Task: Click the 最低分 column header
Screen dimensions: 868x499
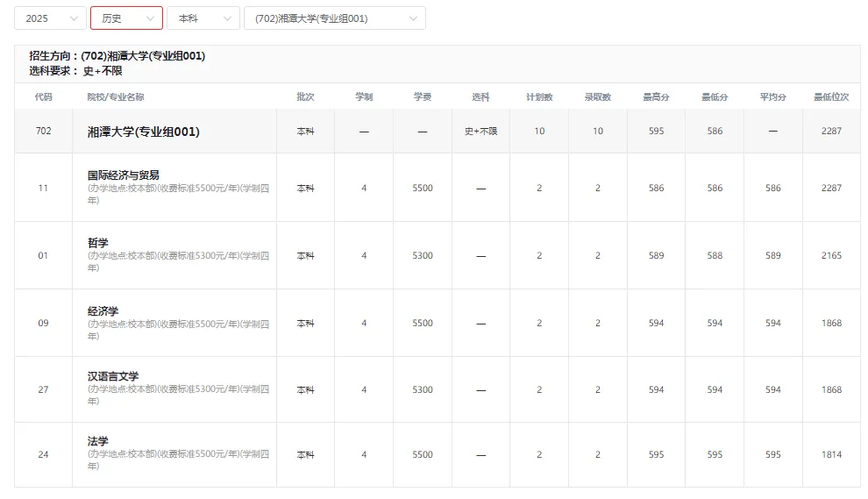Action: coord(715,97)
